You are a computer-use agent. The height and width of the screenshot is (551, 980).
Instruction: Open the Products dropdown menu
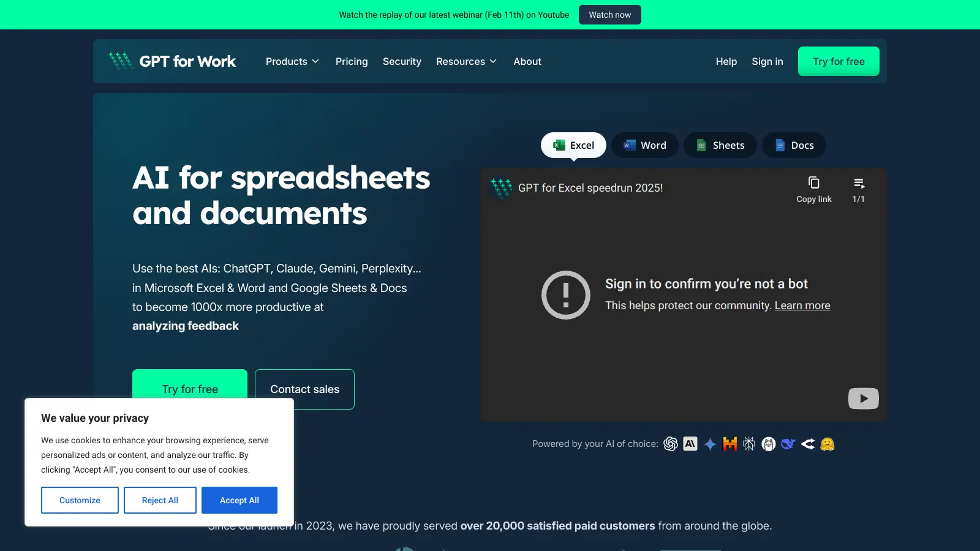click(x=292, y=61)
